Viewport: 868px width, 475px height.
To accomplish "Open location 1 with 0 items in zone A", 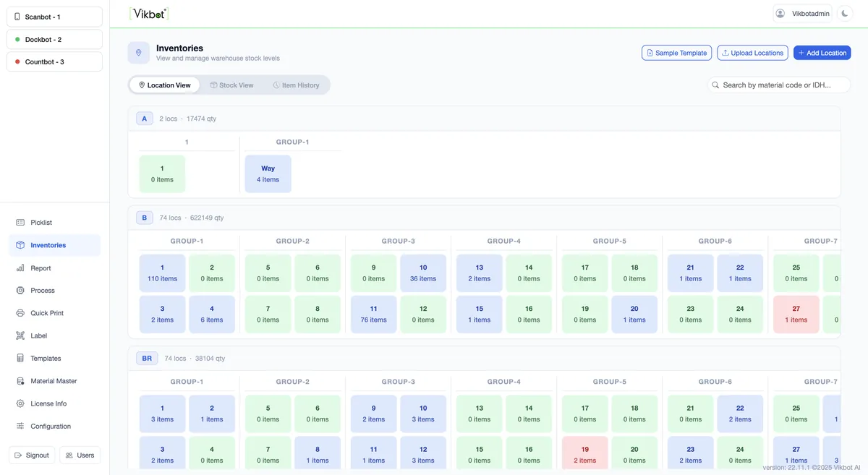I will click(162, 174).
